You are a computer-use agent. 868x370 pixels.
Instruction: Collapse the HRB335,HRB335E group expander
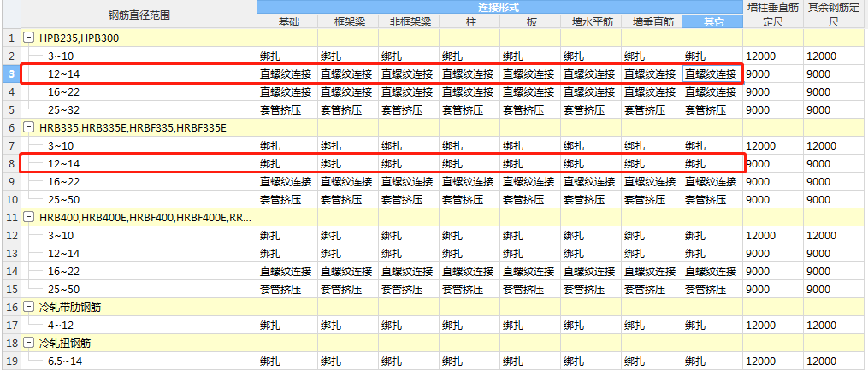(x=29, y=128)
